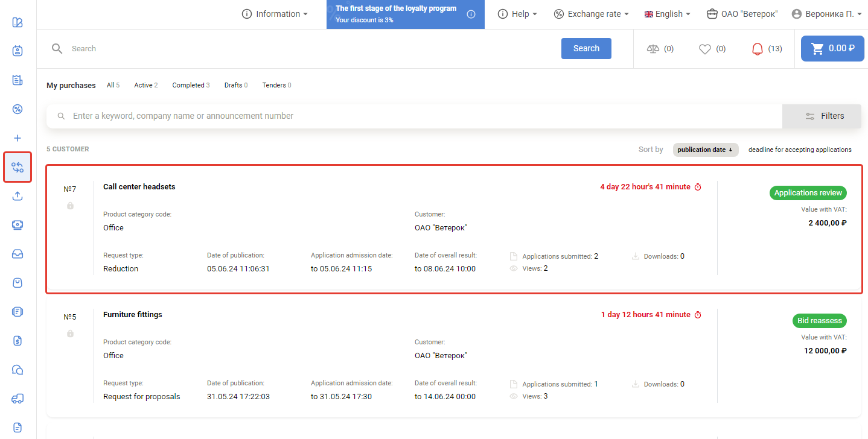
Task: Click Request for proposals request type
Action: pyautogui.click(x=142, y=397)
